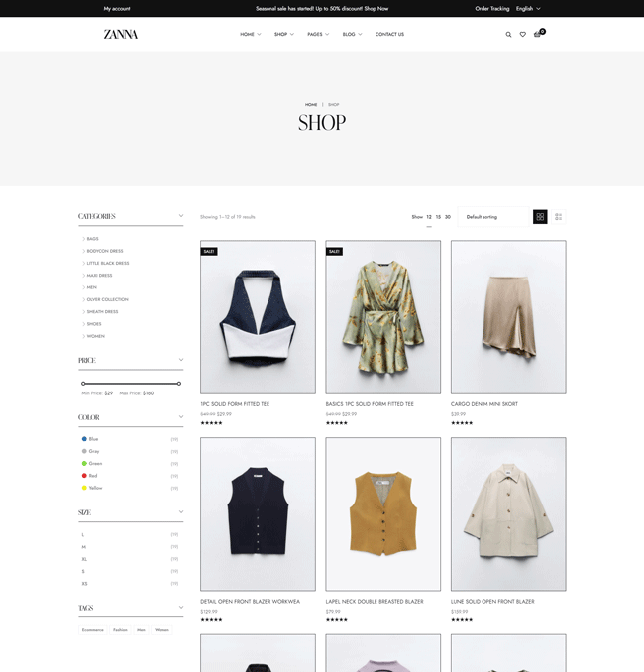Collapse the Price section
This screenshot has height=672, width=644.
tap(181, 360)
